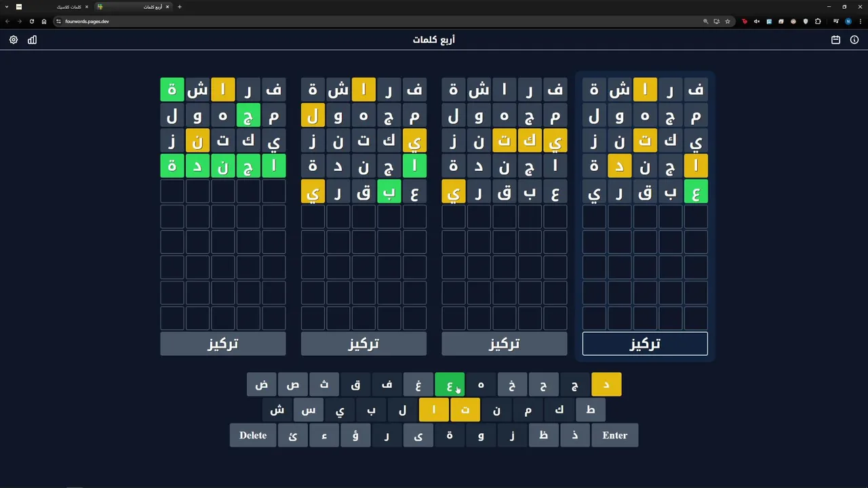Open the Extensions puzzle piece menu
868x488 pixels.
(x=818, y=21)
